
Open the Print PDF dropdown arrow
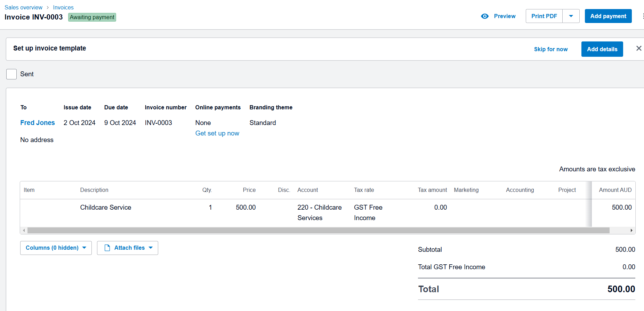[571, 16]
